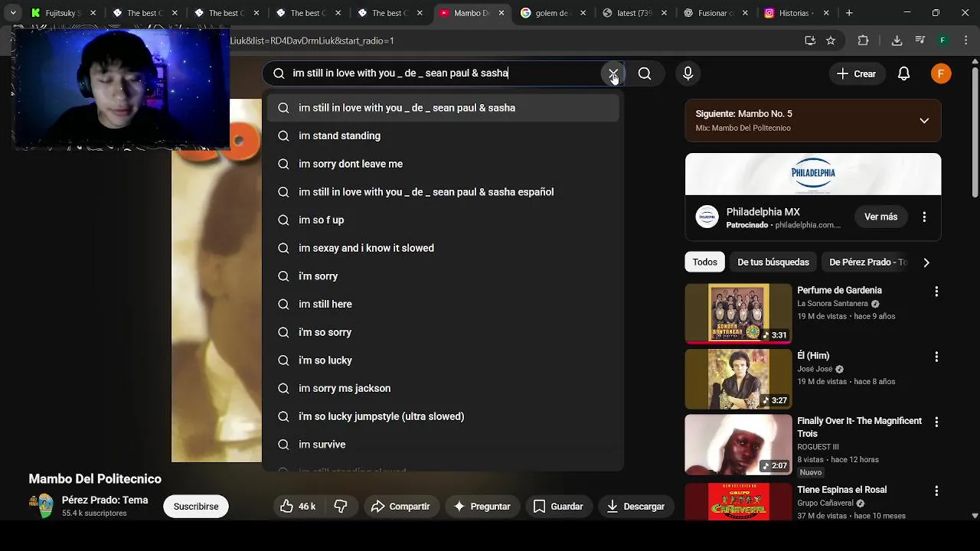Open the tab search dropdown arrow
Image resolution: width=980 pixels, height=551 pixels.
click(13, 13)
